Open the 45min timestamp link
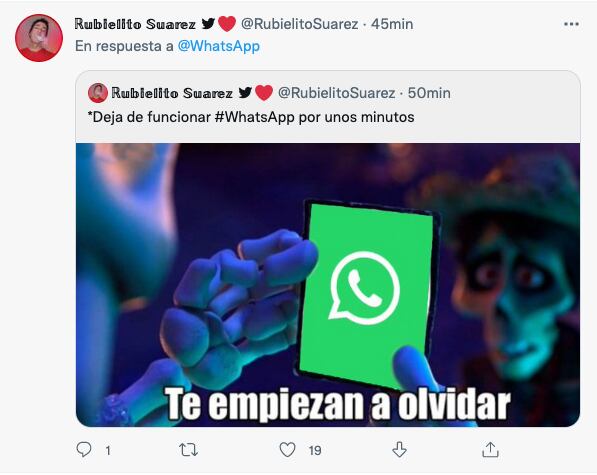Screen dimensions: 597x475 tap(392, 24)
